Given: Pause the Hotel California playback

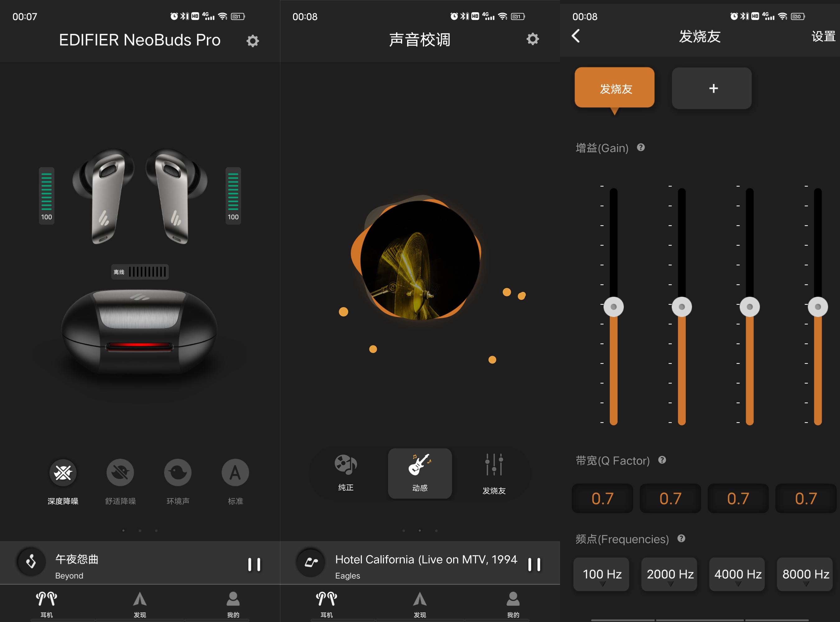Looking at the screenshot, I should tap(535, 564).
